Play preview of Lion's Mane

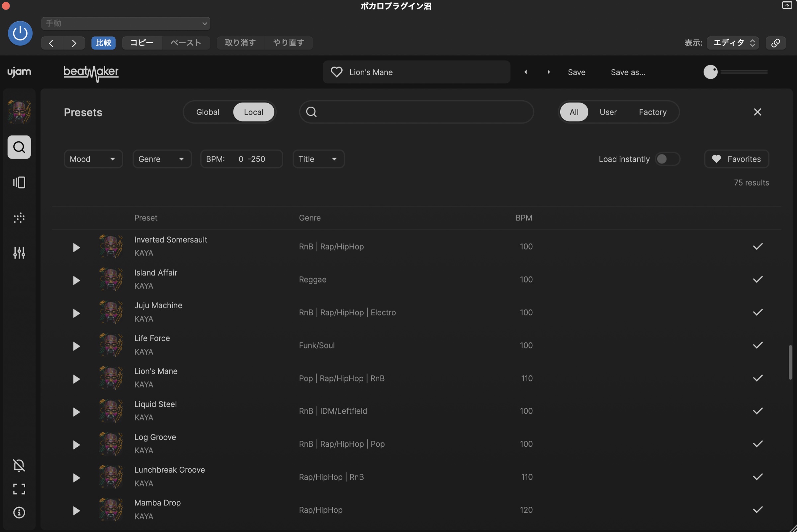76,379
